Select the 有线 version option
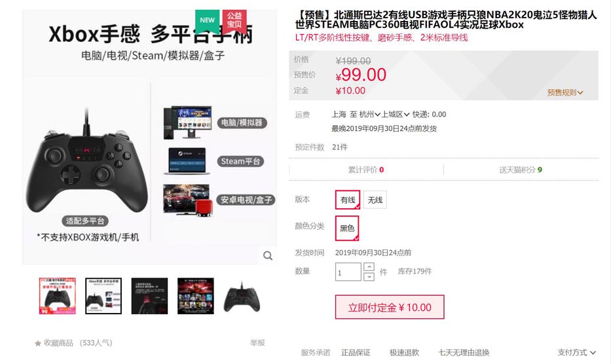The height and width of the screenshot is (364, 611). [x=348, y=200]
